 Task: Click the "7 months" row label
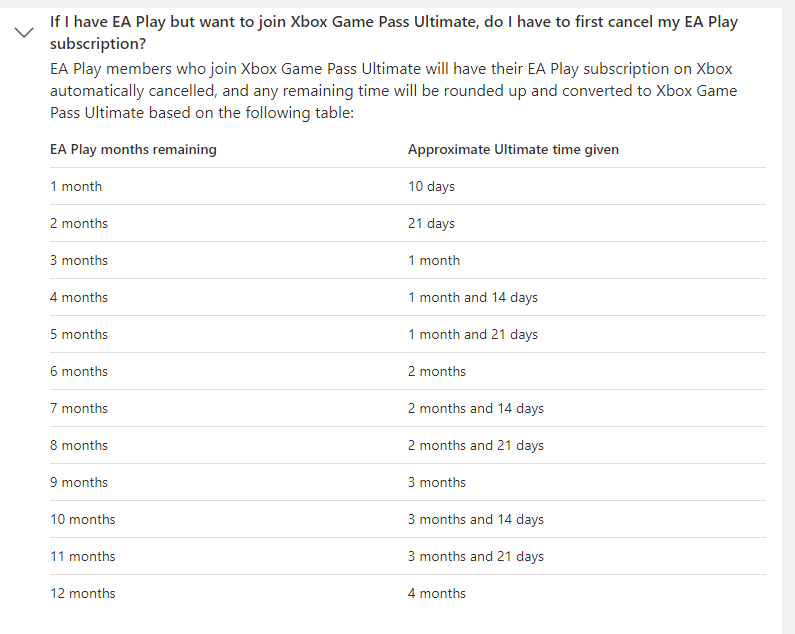(x=79, y=409)
